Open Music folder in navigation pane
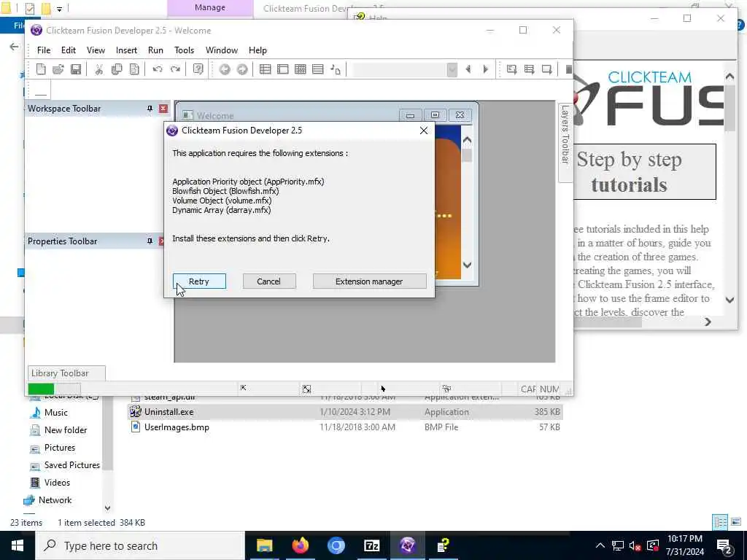The height and width of the screenshot is (560, 747). [55, 413]
